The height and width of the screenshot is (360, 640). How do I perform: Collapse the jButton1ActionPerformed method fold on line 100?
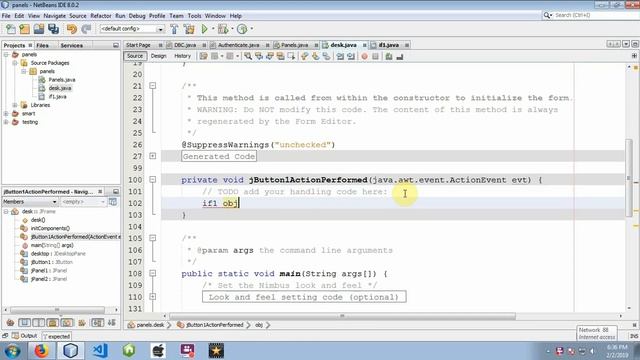coord(153,180)
